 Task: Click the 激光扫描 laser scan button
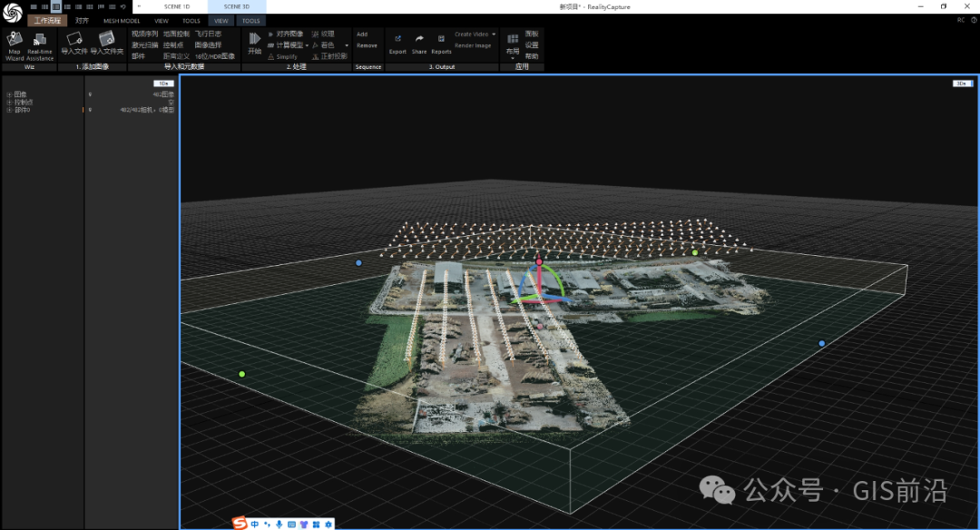145,45
